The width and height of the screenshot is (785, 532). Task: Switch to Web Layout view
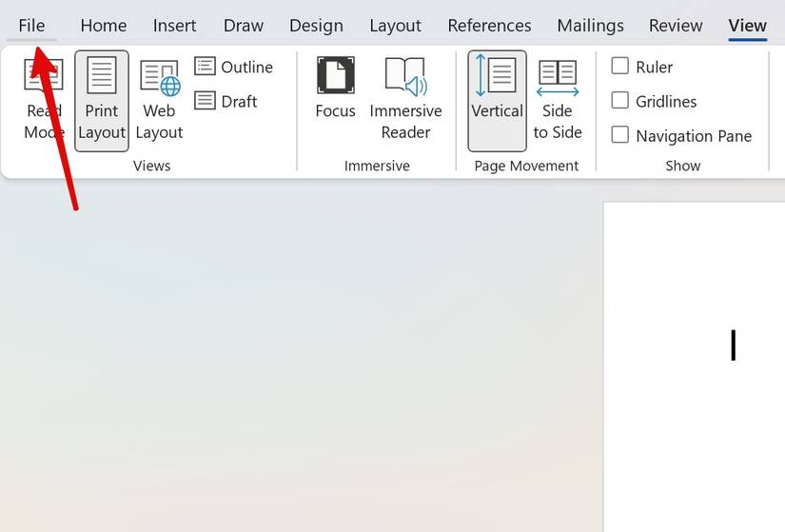tap(159, 100)
